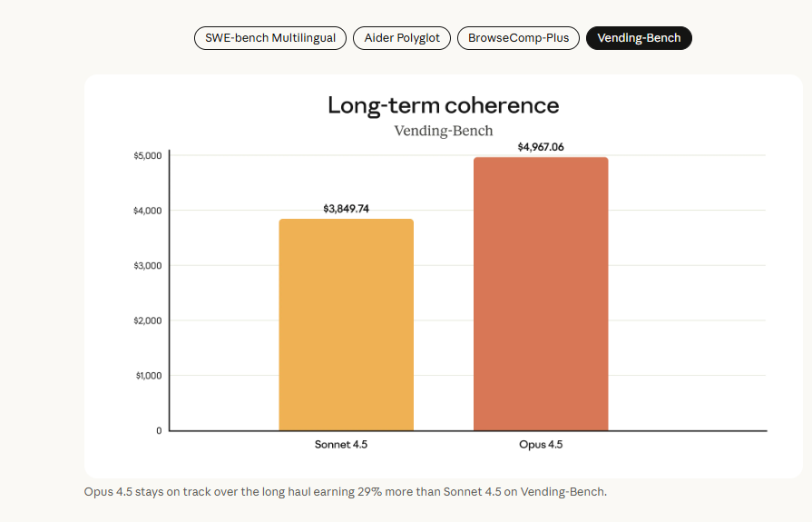Click the $5,000 y-axis label

(147, 156)
